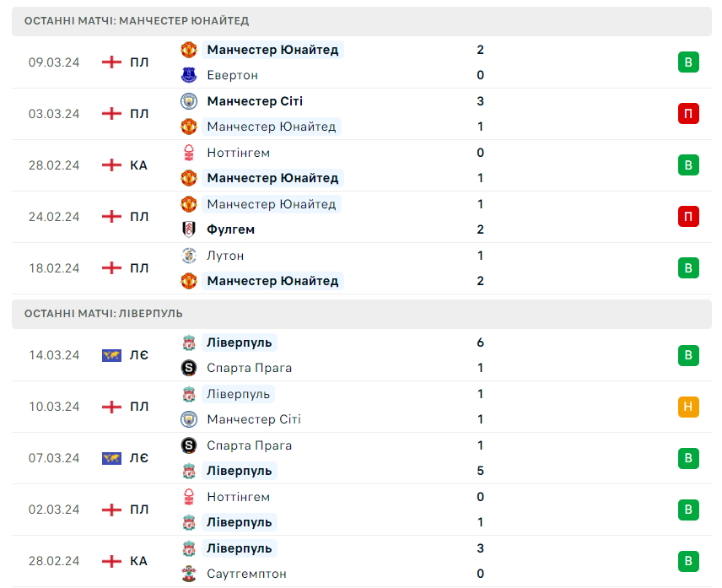Screen dimensions: 722x588
Task: Click Liverpool crest in 10.03.24 match
Action: (189, 394)
